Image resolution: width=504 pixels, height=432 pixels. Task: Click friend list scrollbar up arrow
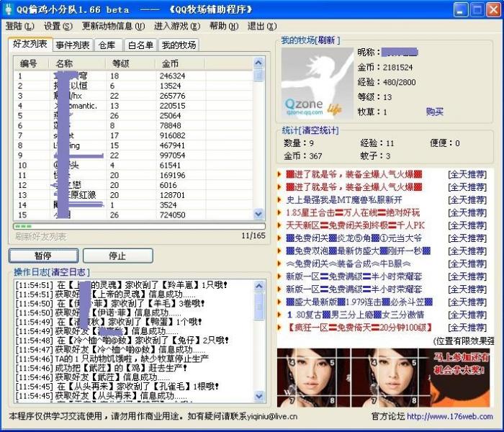258,63
